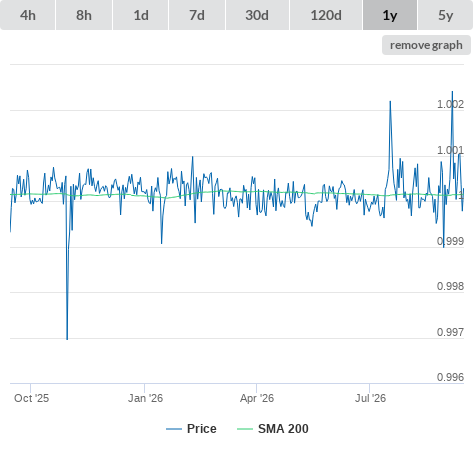The height and width of the screenshot is (455, 474).
Task: Click the 0.998 y-axis label
Action: click(x=450, y=286)
